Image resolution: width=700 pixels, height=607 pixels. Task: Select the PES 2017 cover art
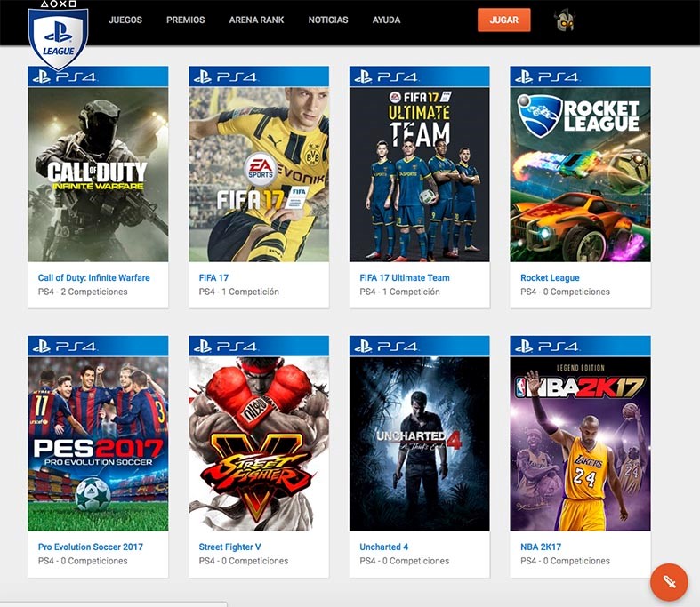(x=98, y=443)
